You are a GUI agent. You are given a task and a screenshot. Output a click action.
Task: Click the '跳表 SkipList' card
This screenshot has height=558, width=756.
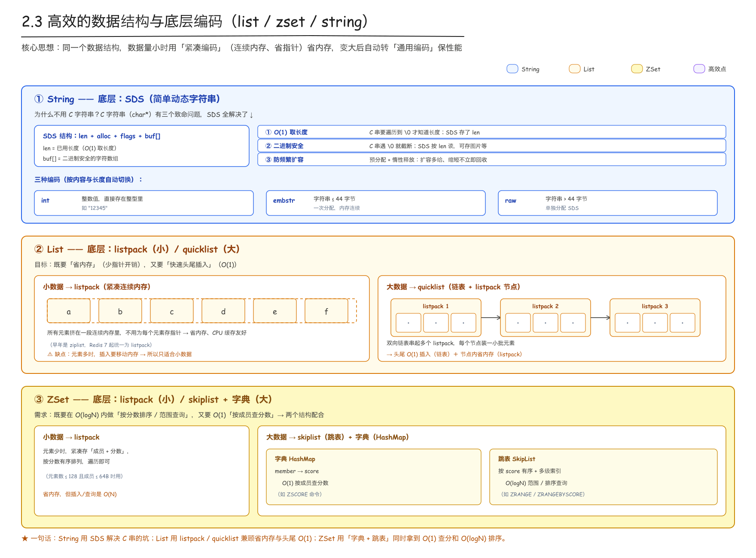point(604,476)
